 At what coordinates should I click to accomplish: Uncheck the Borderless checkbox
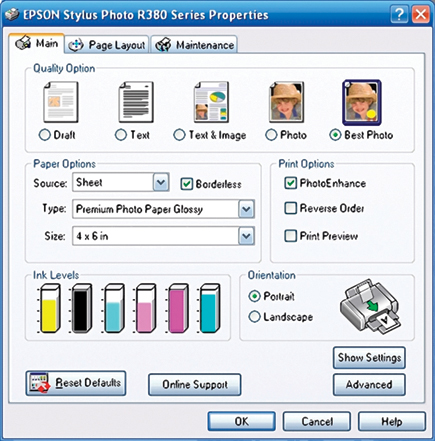(x=186, y=184)
